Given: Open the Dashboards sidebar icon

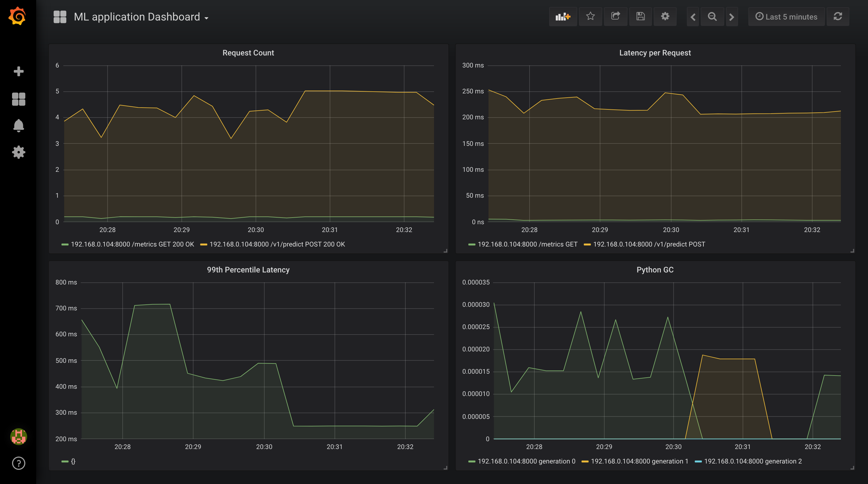Looking at the screenshot, I should pyautogui.click(x=18, y=99).
